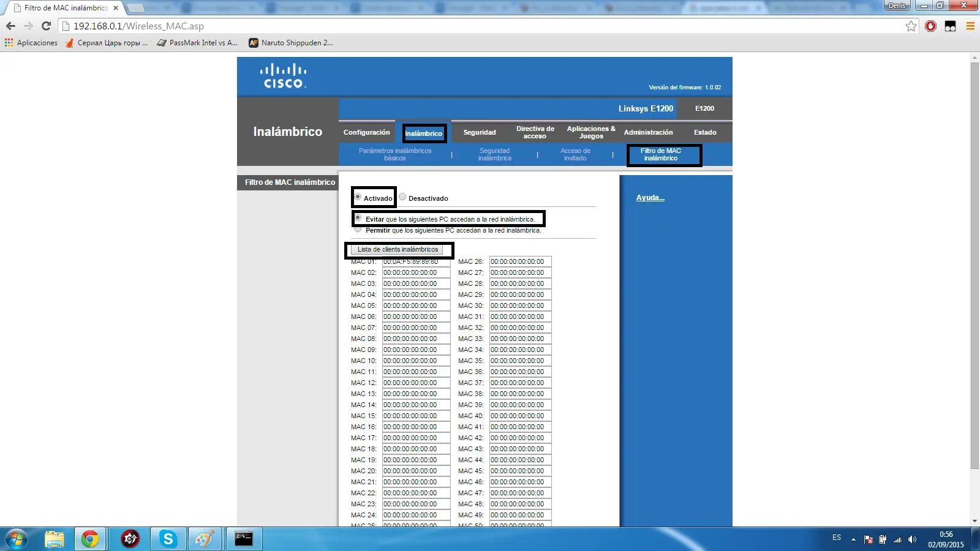The image size is (980, 551).
Task: Choose the Evitar option radio button
Action: (358, 218)
